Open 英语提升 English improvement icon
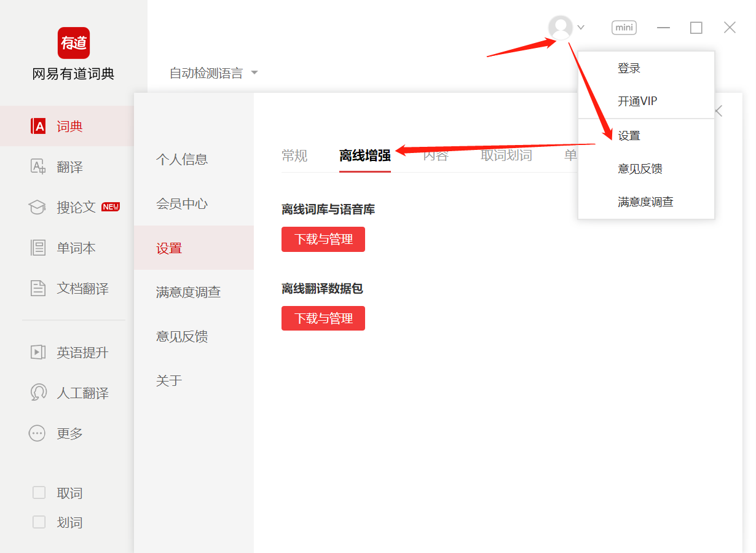 tap(38, 353)
